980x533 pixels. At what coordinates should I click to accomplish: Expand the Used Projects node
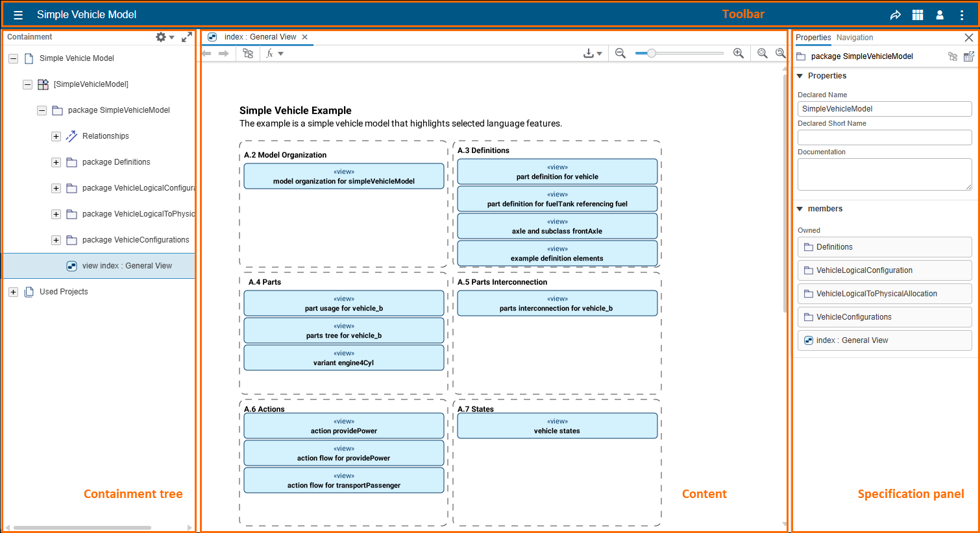[13, 292]
